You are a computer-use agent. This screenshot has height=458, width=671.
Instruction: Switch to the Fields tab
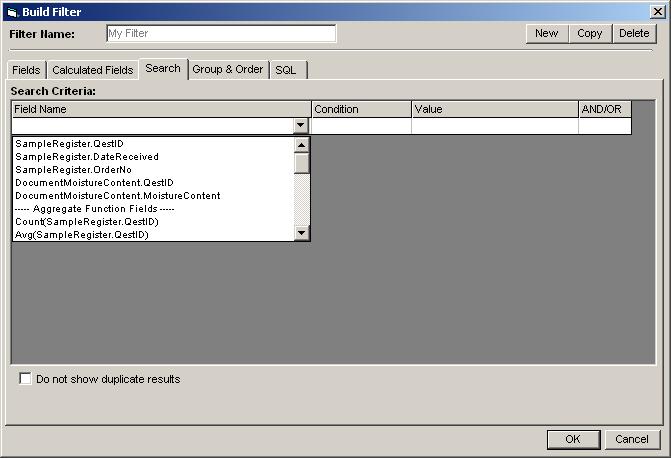(x=26, y=70)
